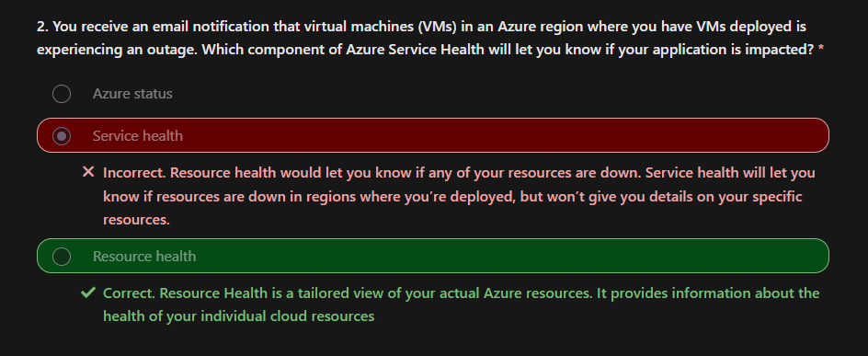Click "health of your individual cloud resources" line

coord(238,316)
